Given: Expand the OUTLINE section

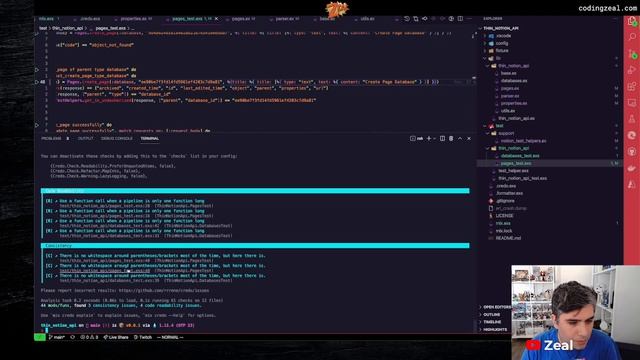Looking at the screenshot, I should point(491,315).
